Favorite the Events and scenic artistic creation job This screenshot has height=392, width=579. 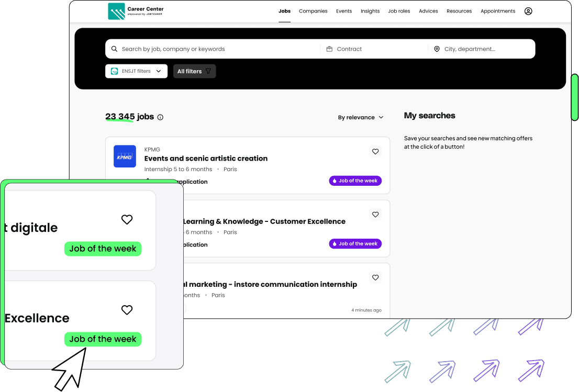pos(375,152)
